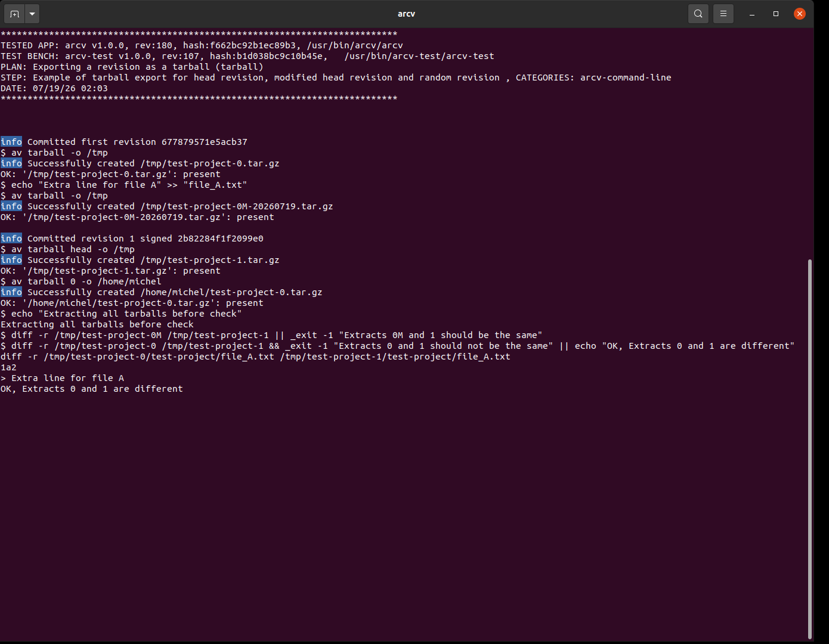Image resolution: width=829 pixels, height=644 pixels.
Task: Click the path /usr/bin/arcv-test/arcv-test
Action: pos(419,56)
